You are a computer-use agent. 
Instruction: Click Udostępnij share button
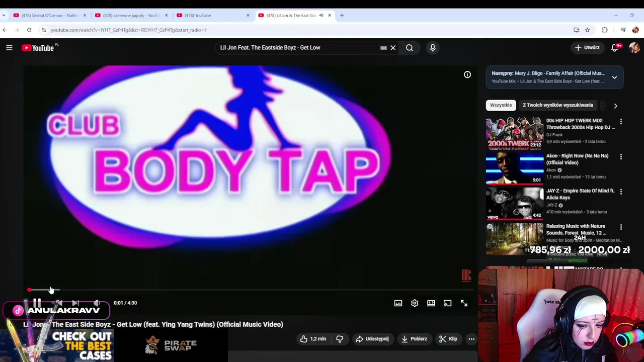(x=372, y=339)
